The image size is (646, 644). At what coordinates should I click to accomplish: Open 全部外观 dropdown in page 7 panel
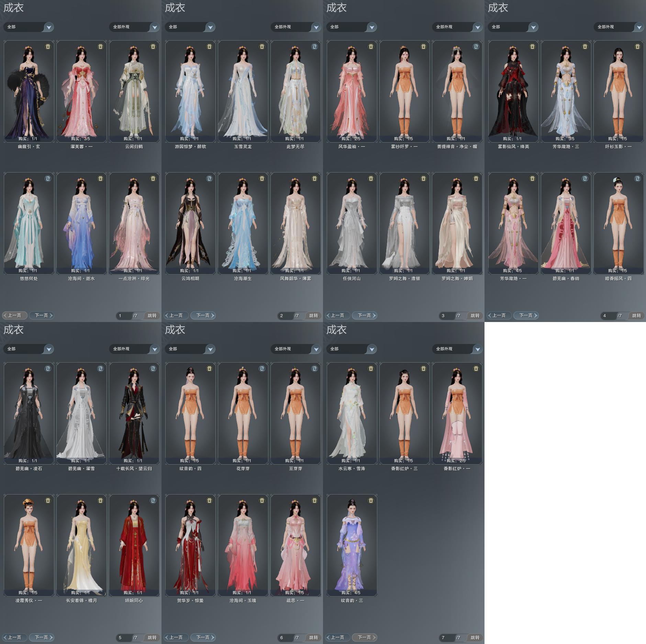pyautogui.click(x=457, y=349)
